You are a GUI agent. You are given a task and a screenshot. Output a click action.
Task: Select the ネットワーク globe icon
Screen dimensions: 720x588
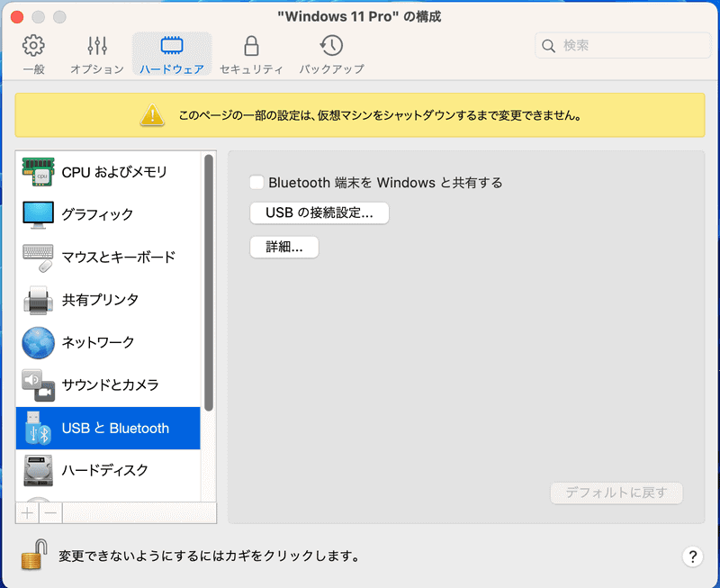coord(38,343)
